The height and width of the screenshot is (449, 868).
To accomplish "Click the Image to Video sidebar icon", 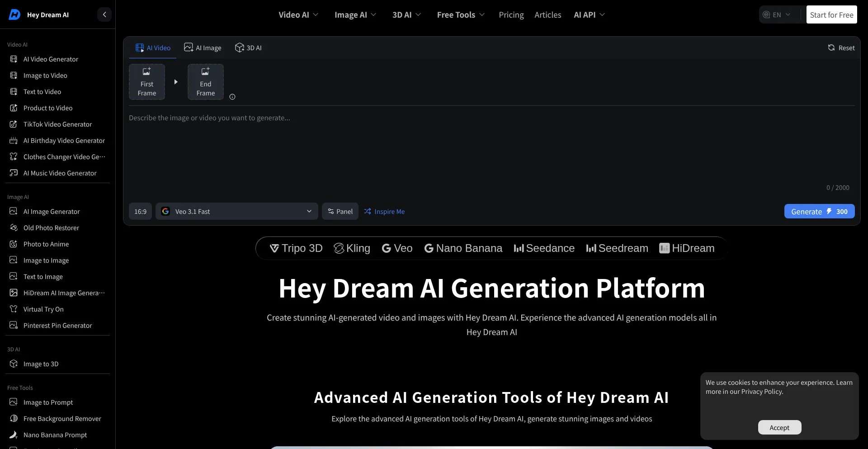I will click(14, 76).
